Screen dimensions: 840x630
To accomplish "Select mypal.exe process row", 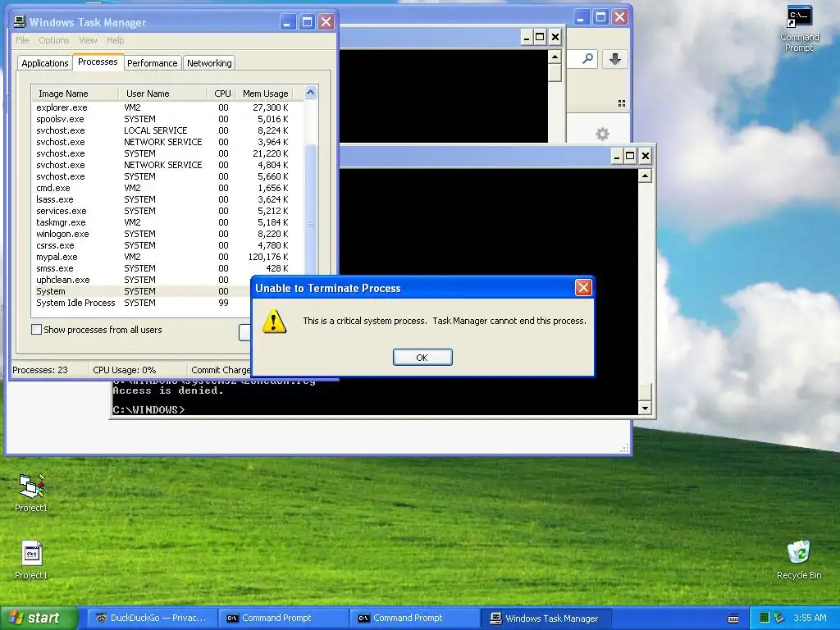I will coord(167,257).
